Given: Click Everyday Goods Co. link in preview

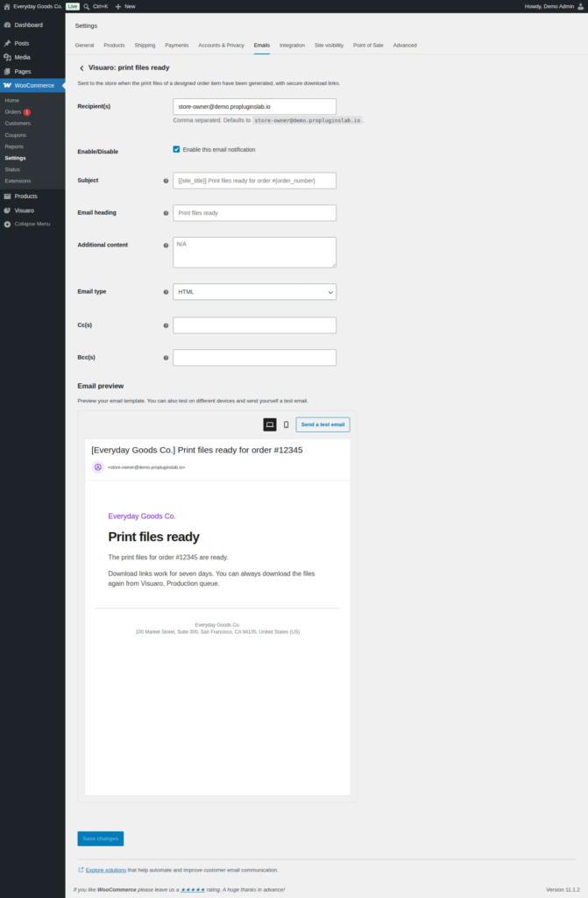Looking at the screenshot, I should (x=142, y=516).
